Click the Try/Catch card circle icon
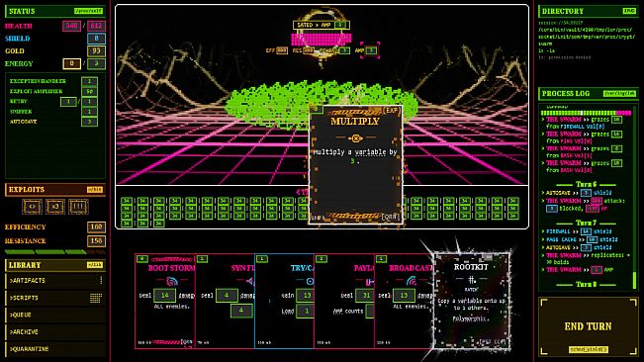Screen dimensions: 644x362 pos(310,281)
